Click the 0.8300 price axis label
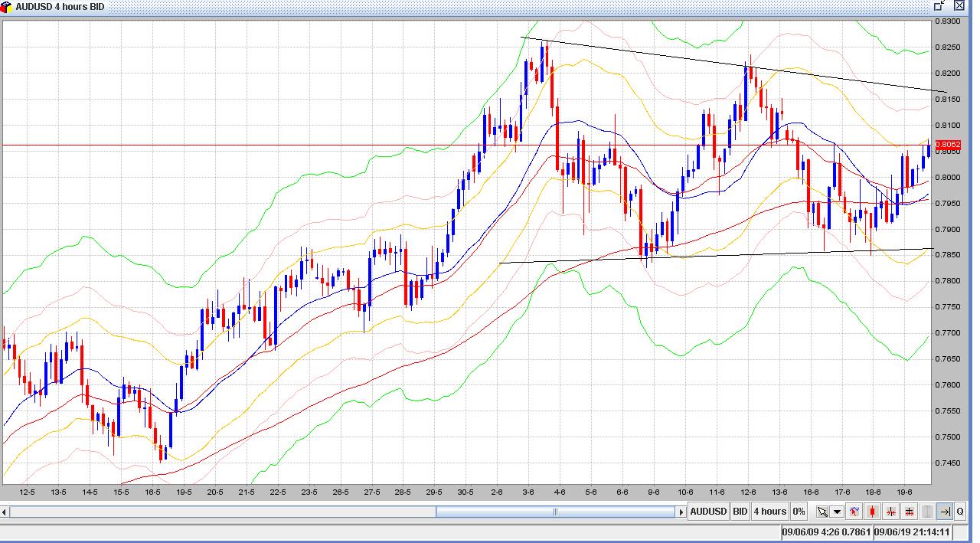Image resolution: width=980 pixels, height=543 pixels. tap(946, 21)
